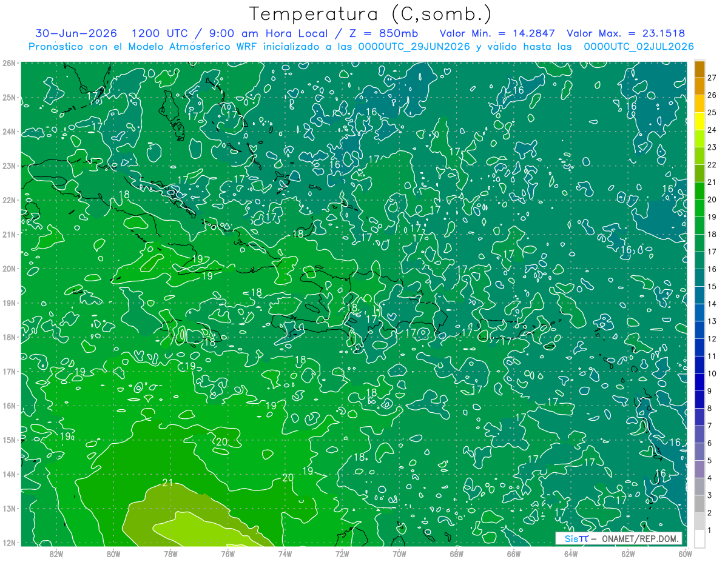728x562 pixels.
Task: Click the longitude axis label "78W"
Action: point(170,554)
